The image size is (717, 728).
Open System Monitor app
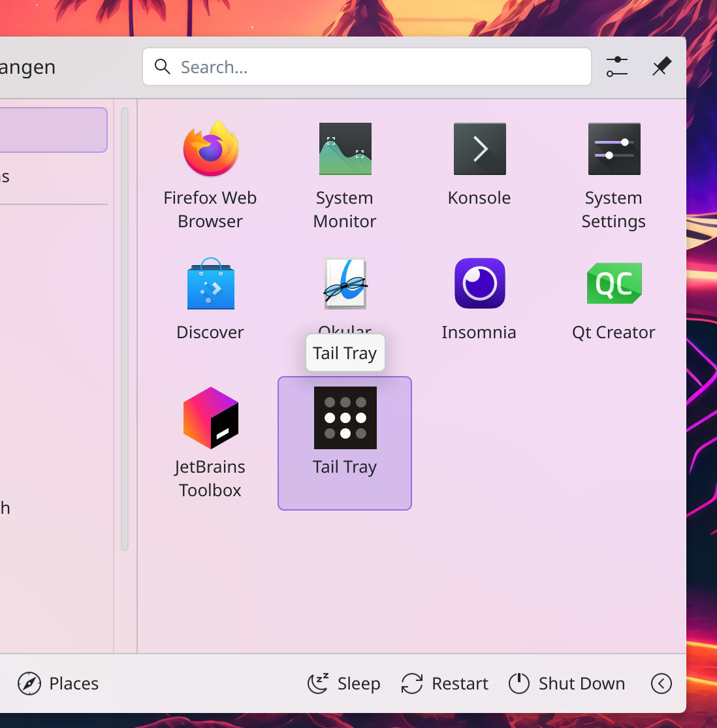(345, 175)
